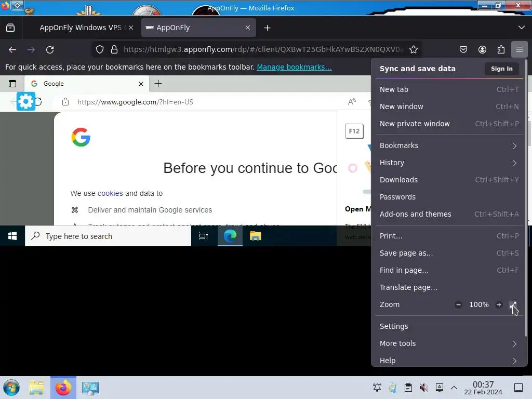Close the active AppOnFly tab
Viewport: 532px width, 399px height.
(x=248, y=28)
